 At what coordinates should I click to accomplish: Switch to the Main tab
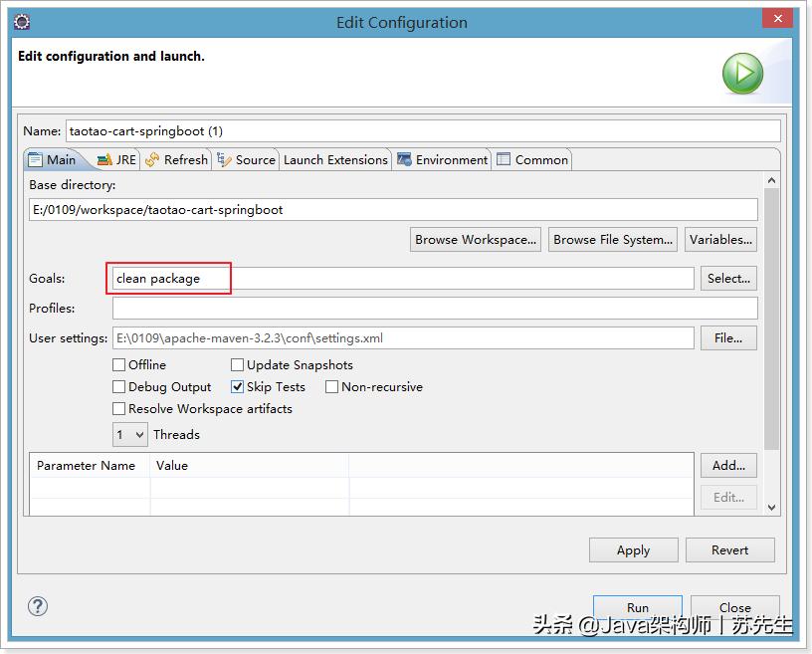click(55, 159)
